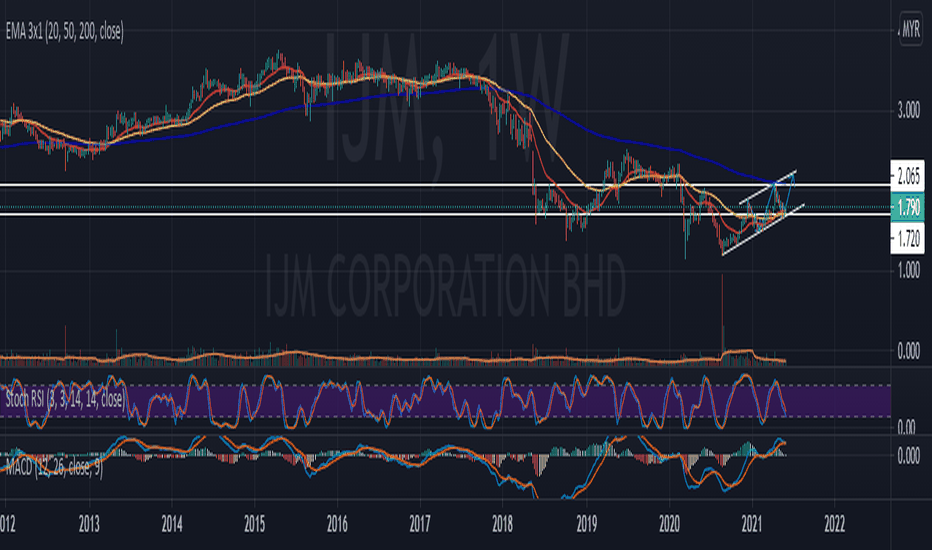Click the 1.000 price scale value
The width and height of the screenshot is (932, 550).
click(908, 271)
